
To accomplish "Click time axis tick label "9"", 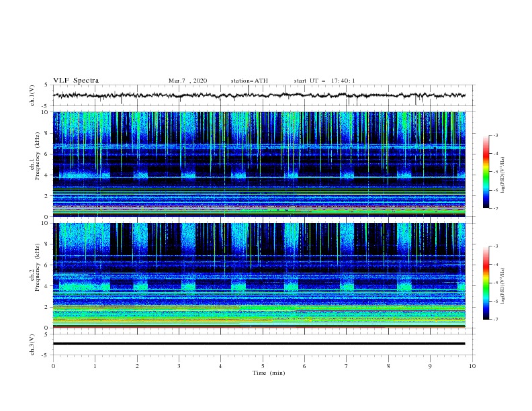I will pyautogui.click(x=430, y=366).
